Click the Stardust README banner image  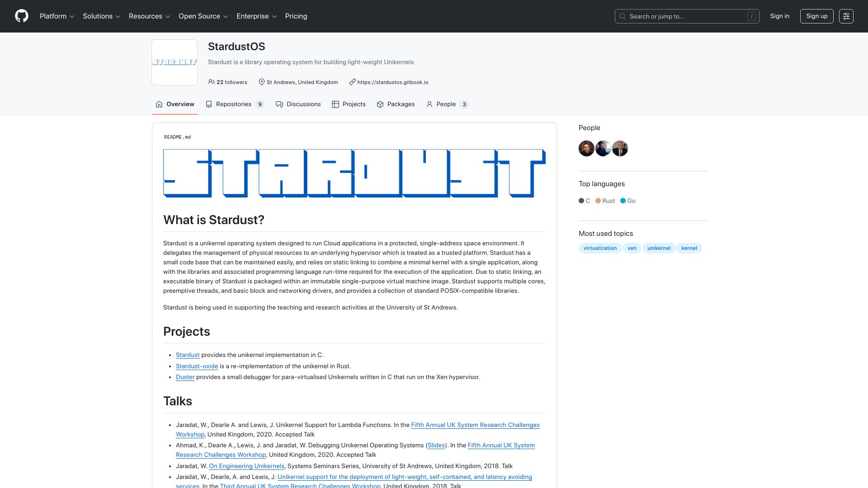pos(354,174)
